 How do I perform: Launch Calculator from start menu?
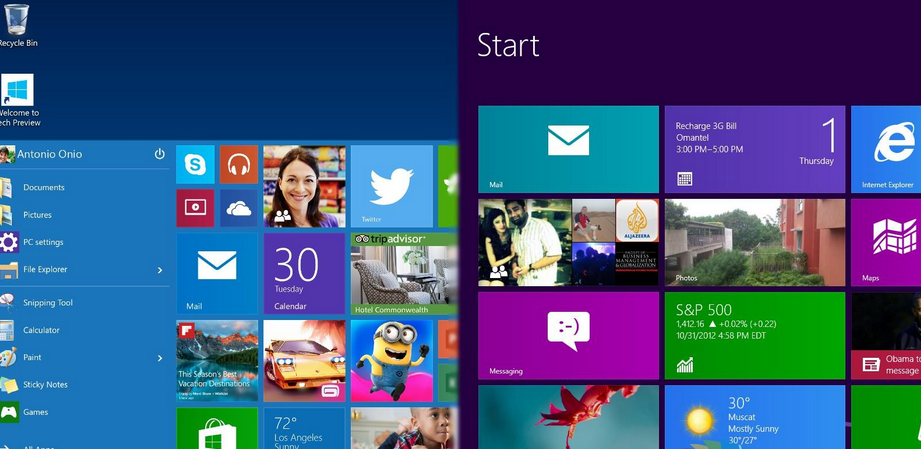41,330
